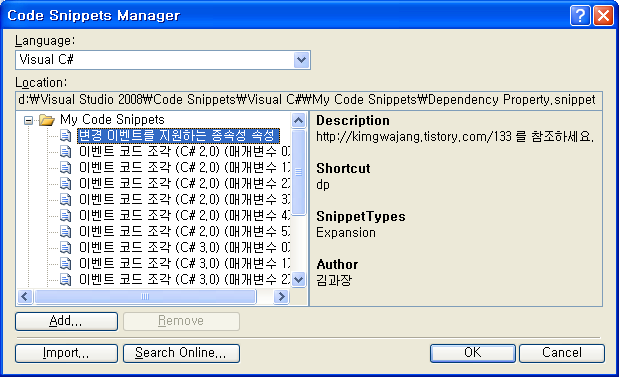Click the Location path field
Screen dimensions: 619x377
309,100
